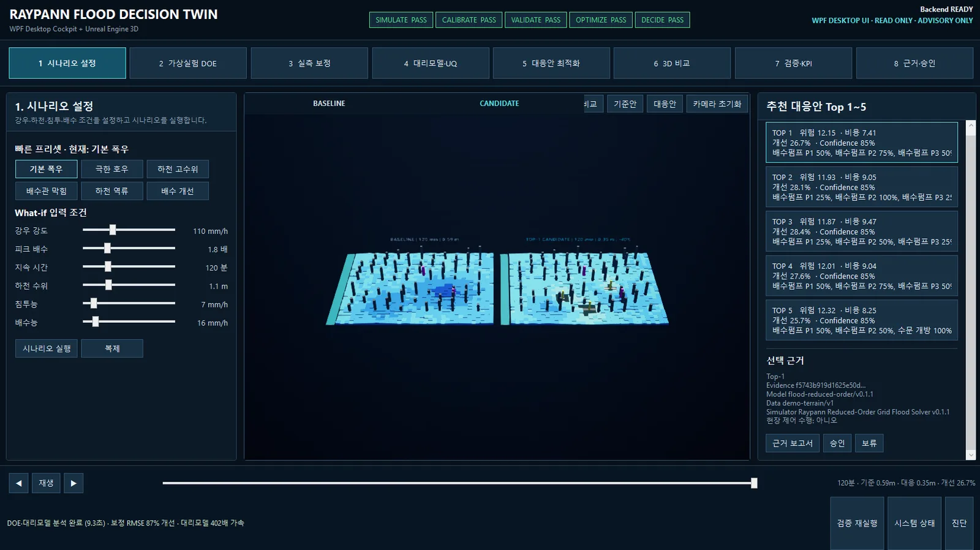
Task: Open tab 6 3D 비교
Action: click(672, 63)
